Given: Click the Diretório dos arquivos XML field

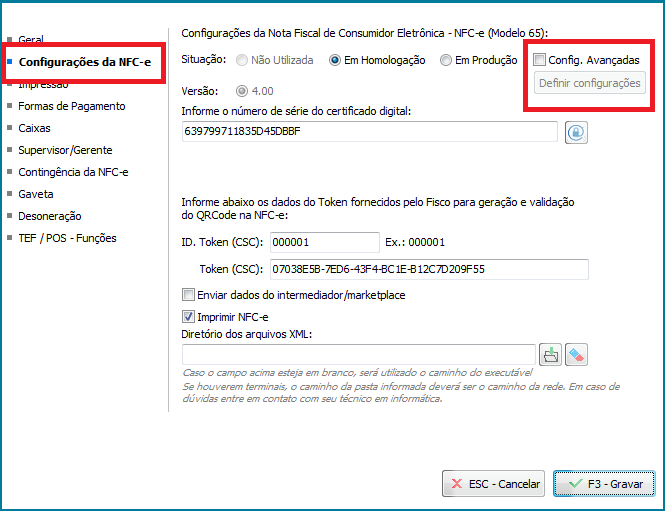Looking at the screenshot, I should pyautogui.click(x=358, y=354).
